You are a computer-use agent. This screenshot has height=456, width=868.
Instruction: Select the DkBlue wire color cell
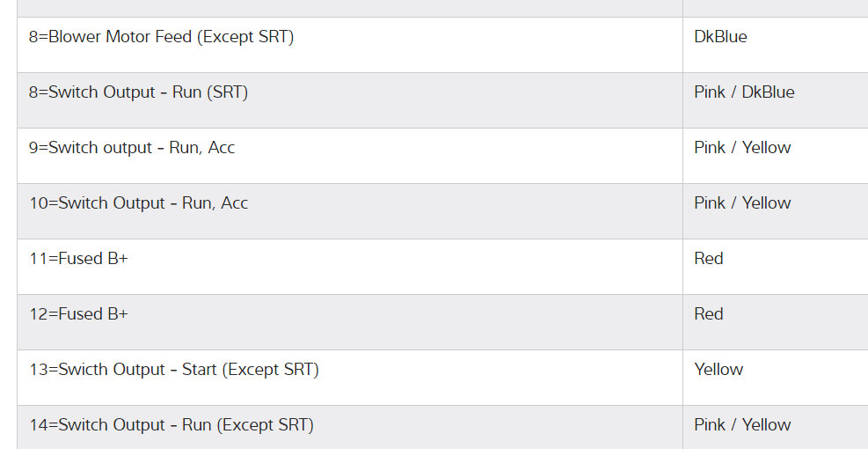[x=720, y=37]
